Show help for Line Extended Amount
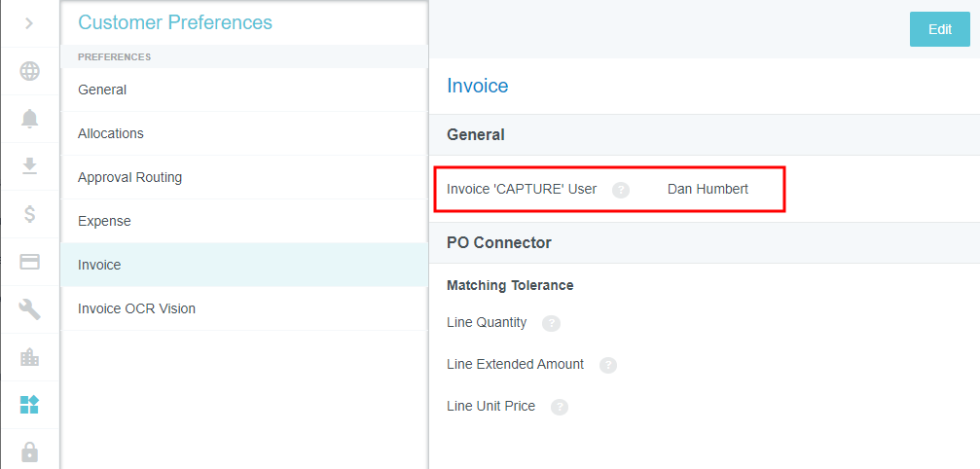Image resolution: width=980 pixels, height=469 pixels. [x=608, y=365]
